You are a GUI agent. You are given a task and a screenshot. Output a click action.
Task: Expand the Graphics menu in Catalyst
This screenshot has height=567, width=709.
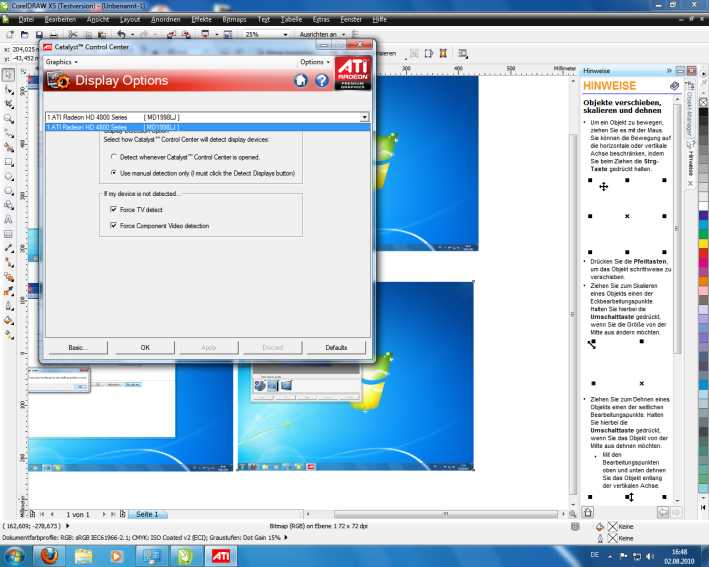(61, 62)
